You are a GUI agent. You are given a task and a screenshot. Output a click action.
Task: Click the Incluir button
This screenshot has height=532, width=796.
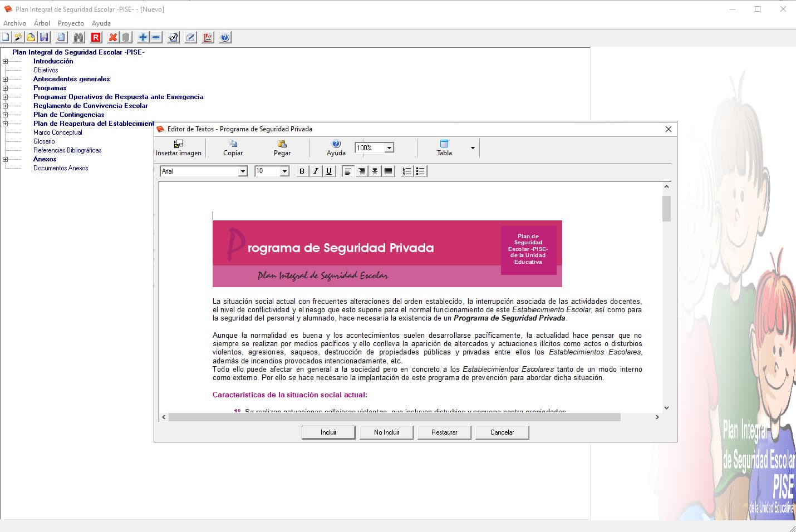point(328,432)
